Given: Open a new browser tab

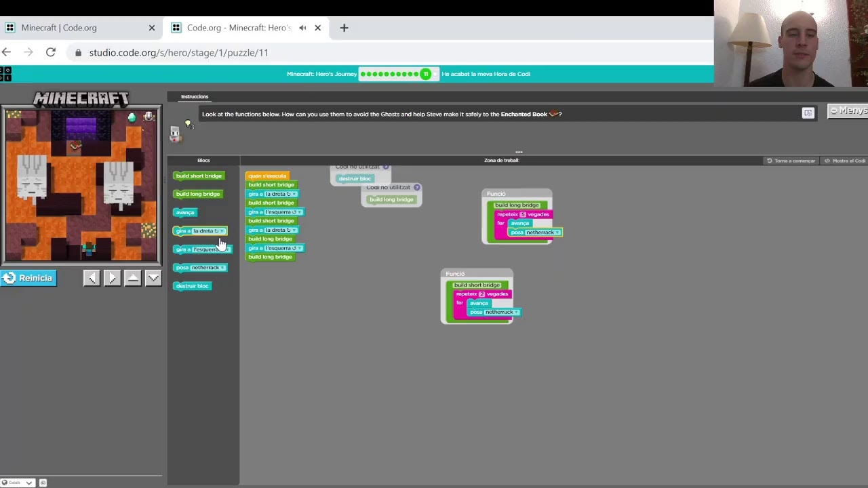Looking at the screenshot, I should (x=344, y=28).
